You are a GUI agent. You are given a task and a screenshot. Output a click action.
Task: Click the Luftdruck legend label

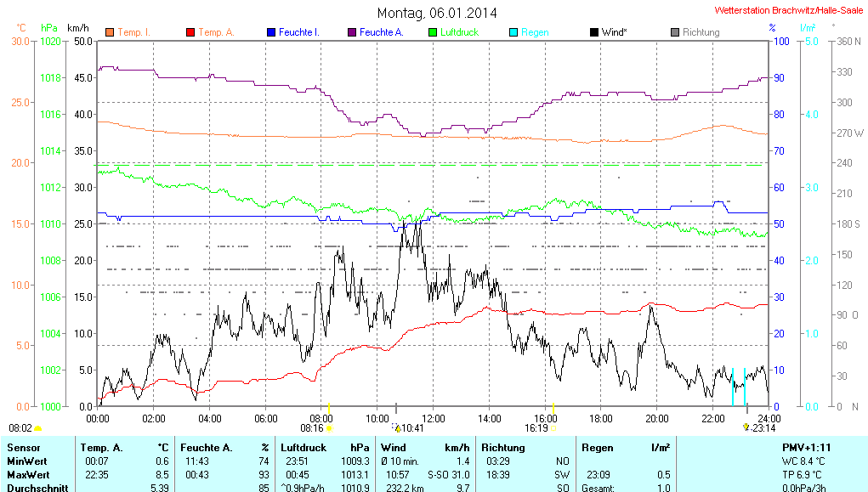(459, 32)
